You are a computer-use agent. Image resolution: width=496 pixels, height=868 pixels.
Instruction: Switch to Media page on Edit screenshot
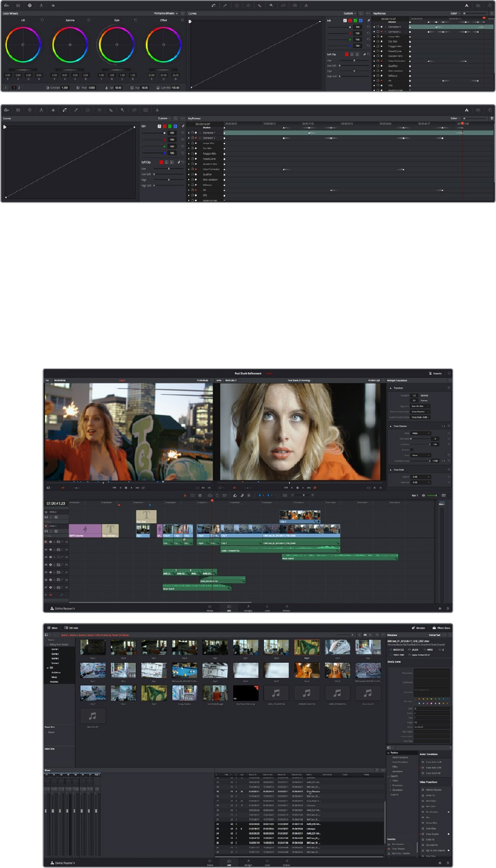point(209,608)
